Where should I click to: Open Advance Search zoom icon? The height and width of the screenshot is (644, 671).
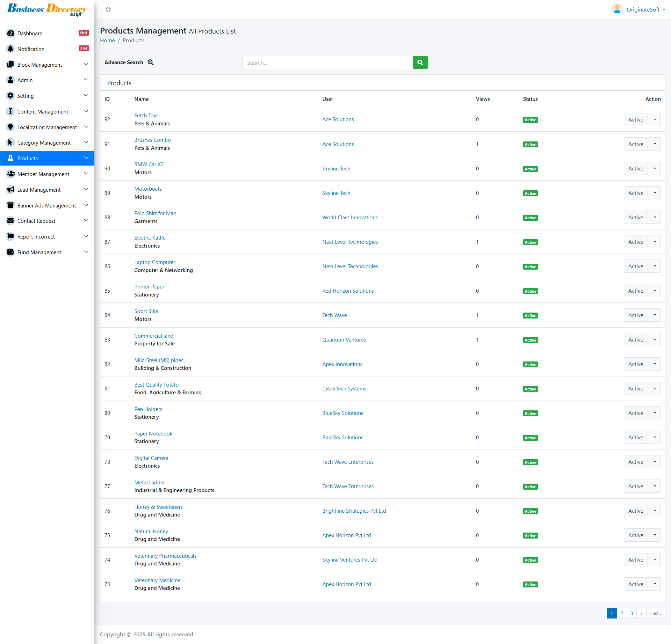pos(151,63)
